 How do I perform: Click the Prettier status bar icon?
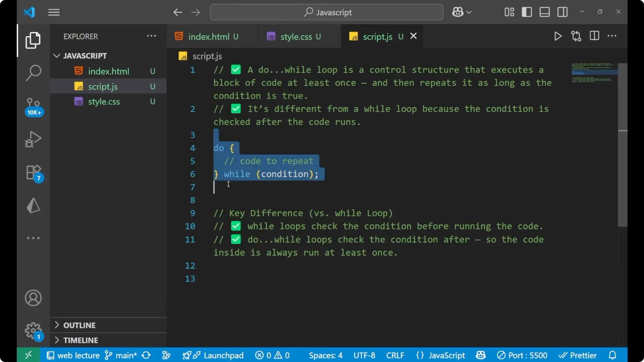tap(578, 355)
